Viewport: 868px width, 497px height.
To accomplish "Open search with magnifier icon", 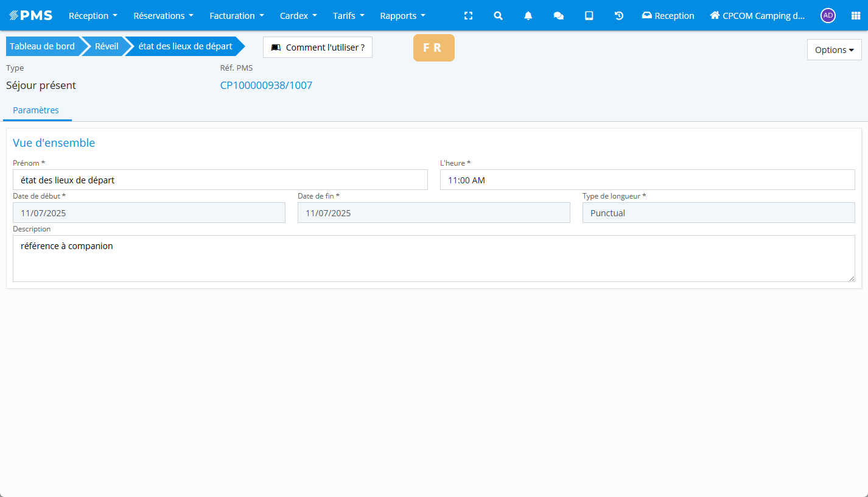I will tap(498, 16).
